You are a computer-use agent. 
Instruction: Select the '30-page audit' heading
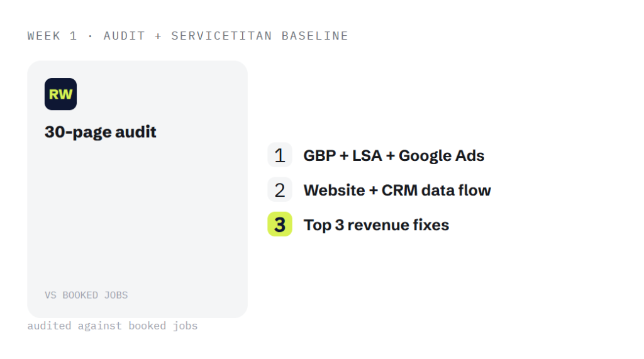click(101, 132)
